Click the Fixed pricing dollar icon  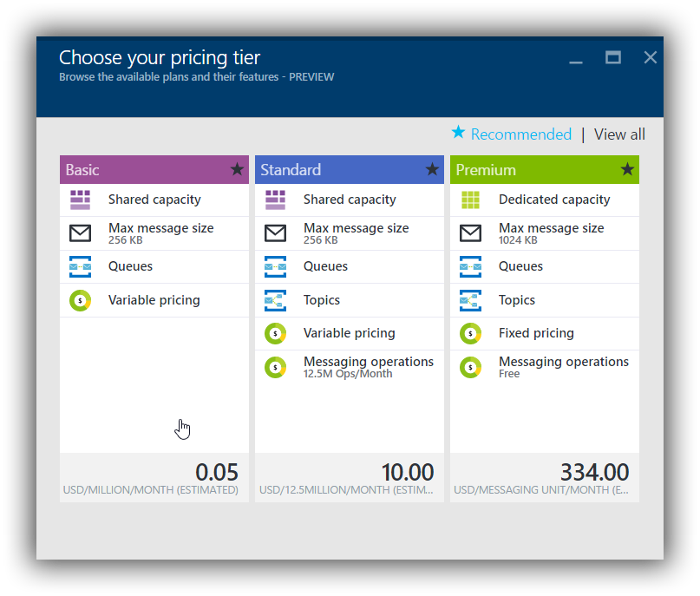click(x=470, y=333)
